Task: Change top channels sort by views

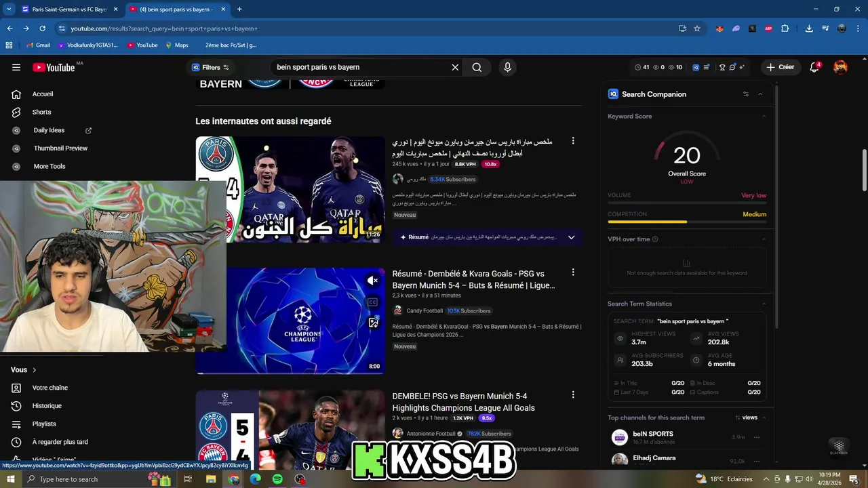Action: click(746, 418)
